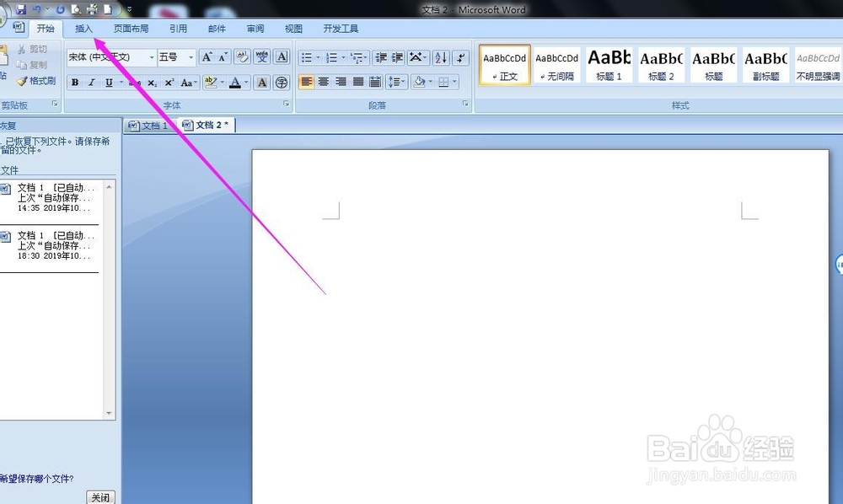Toggle Subscript formatting
This screenshot has width=843, height=504.
coord(152,83)
